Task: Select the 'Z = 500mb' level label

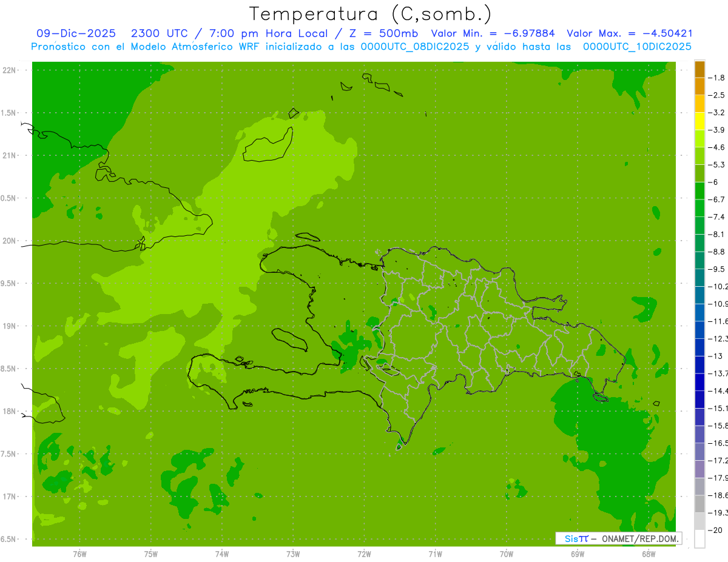Action: click(383, 33)
